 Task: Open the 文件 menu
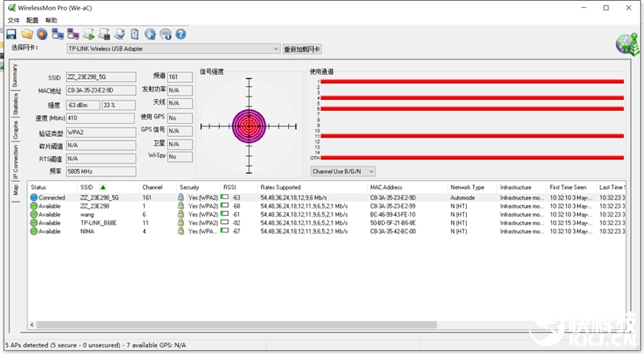pyautogui.click(x=14, y=20)
